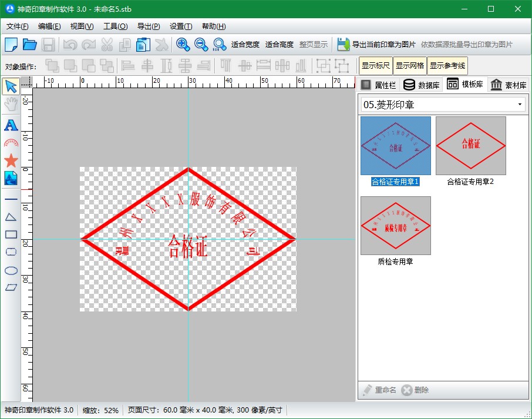Create a new document with the blank page icon
This screenshot has height=419, width=532.
click(11, 44)
